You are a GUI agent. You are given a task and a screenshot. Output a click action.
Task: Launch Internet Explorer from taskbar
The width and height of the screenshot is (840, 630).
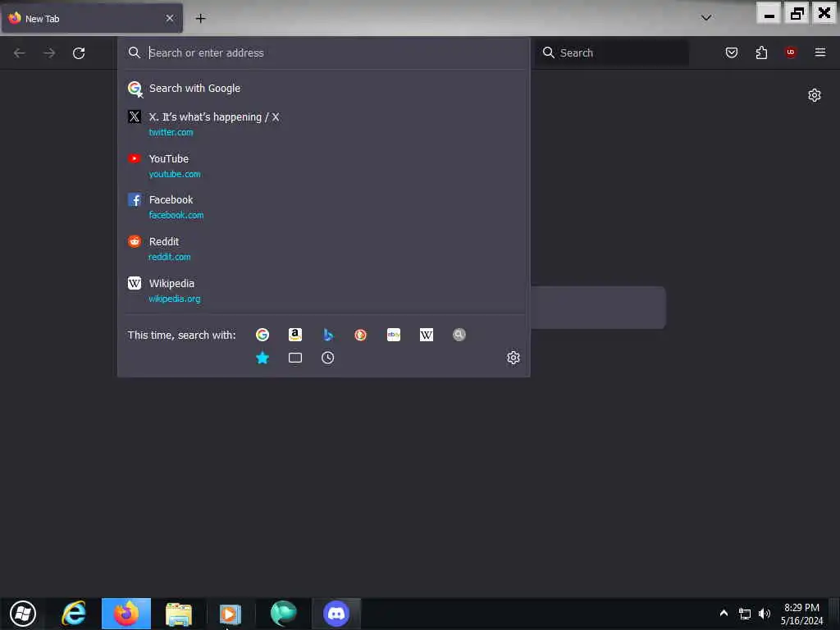click(74, 614)
